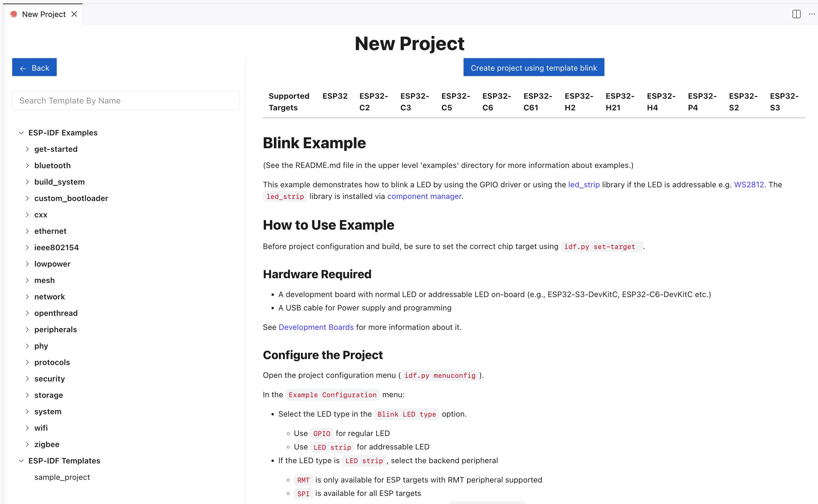Viewport: 818px width, 504px height.
Task: Expand the wifi examples folder
Action: coord(27,428)
